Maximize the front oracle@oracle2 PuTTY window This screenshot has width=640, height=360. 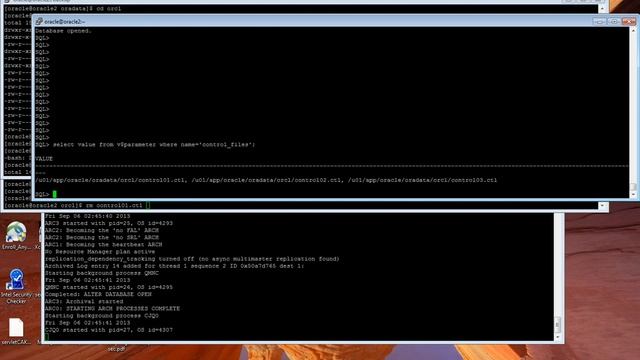click(613, 21)
